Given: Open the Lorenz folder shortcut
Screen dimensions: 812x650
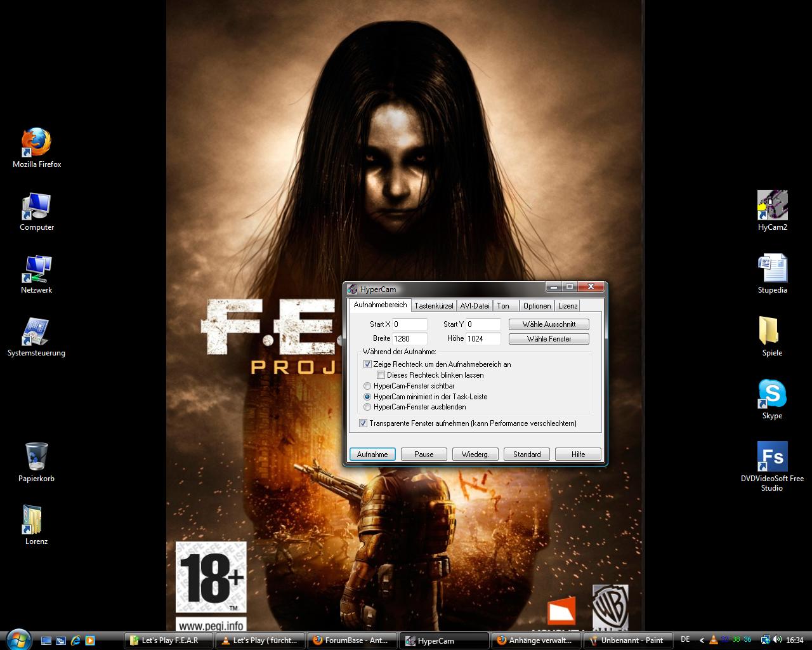Looking at the screenshot, I should click(x=32, y=520).
